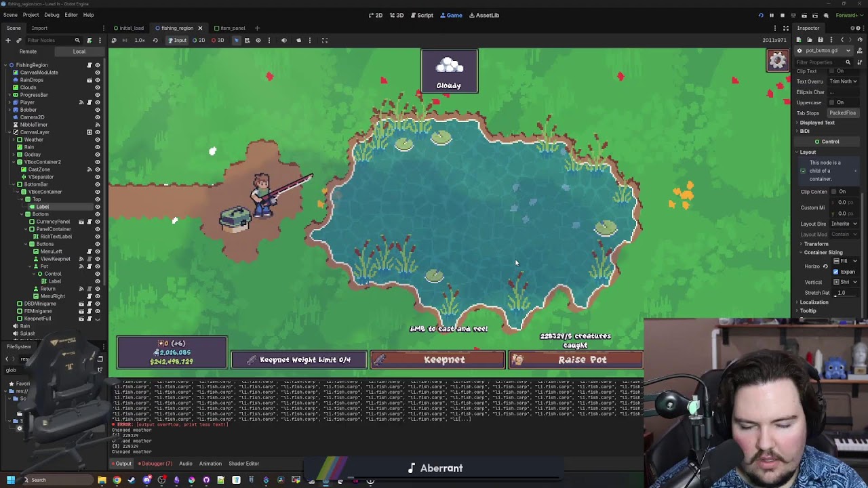The image size is (868, 488).
Task: Click the Cloudy weather indicator
Action: (x=449, y=70)
